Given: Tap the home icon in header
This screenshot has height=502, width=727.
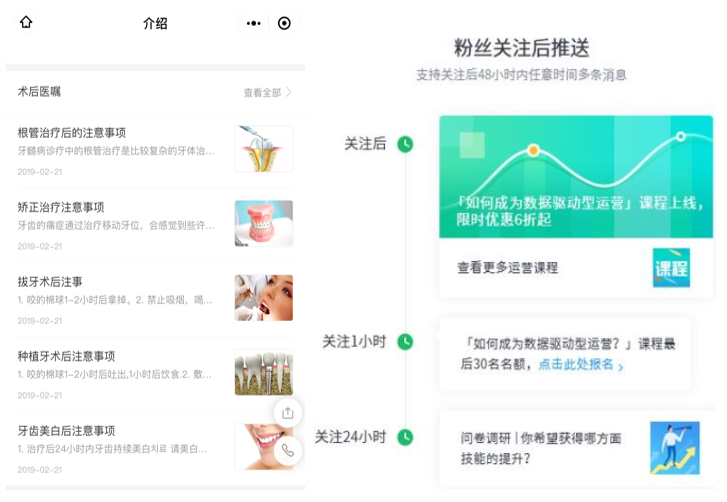Looking at the screenshot, I should [26, 22].
